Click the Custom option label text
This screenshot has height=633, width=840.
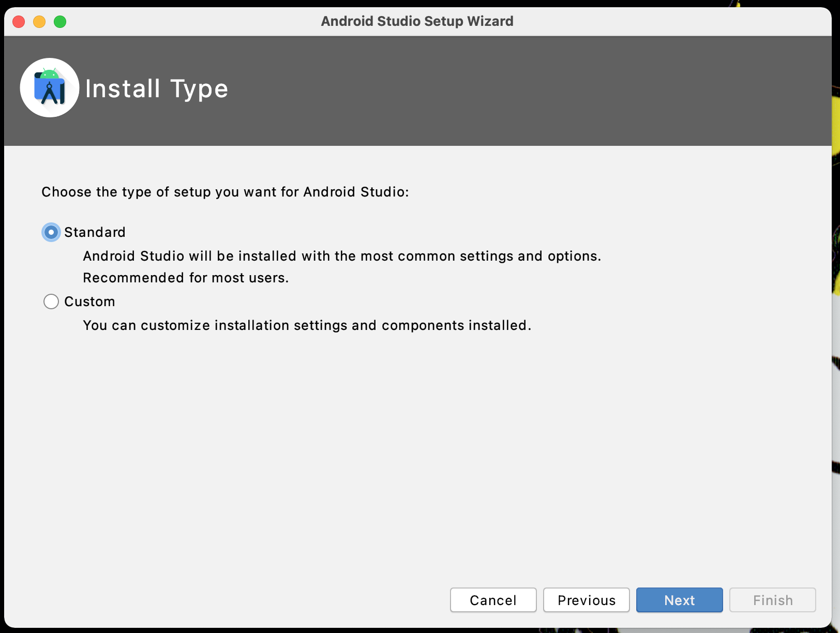coord(89,302)
